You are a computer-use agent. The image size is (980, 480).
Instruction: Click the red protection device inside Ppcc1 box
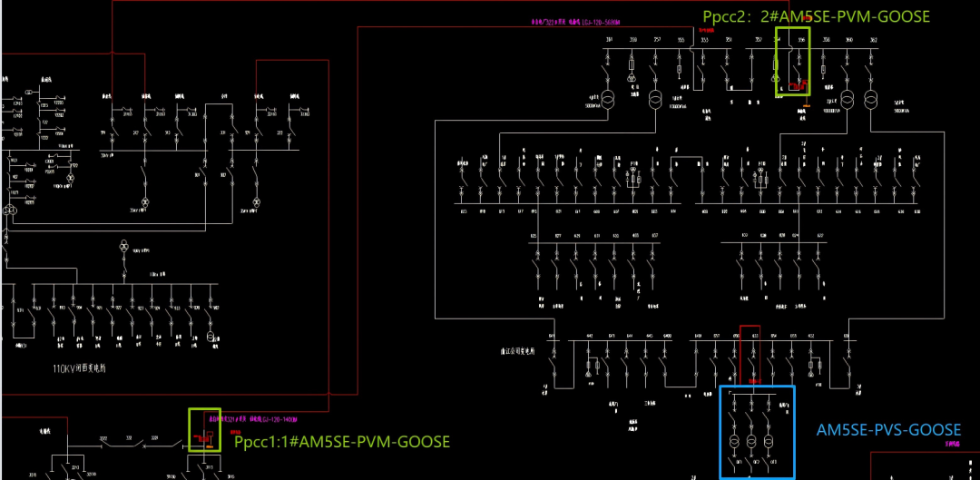coord(204,436)
